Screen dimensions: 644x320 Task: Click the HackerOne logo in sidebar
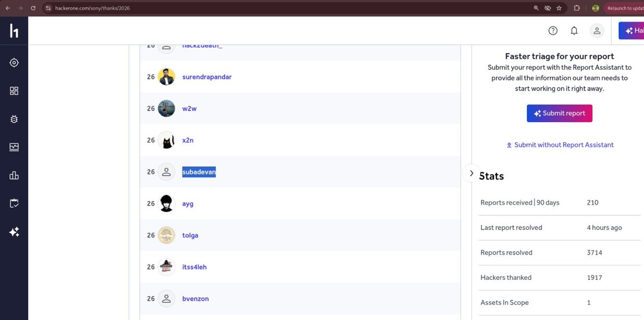tap(14, 31)
